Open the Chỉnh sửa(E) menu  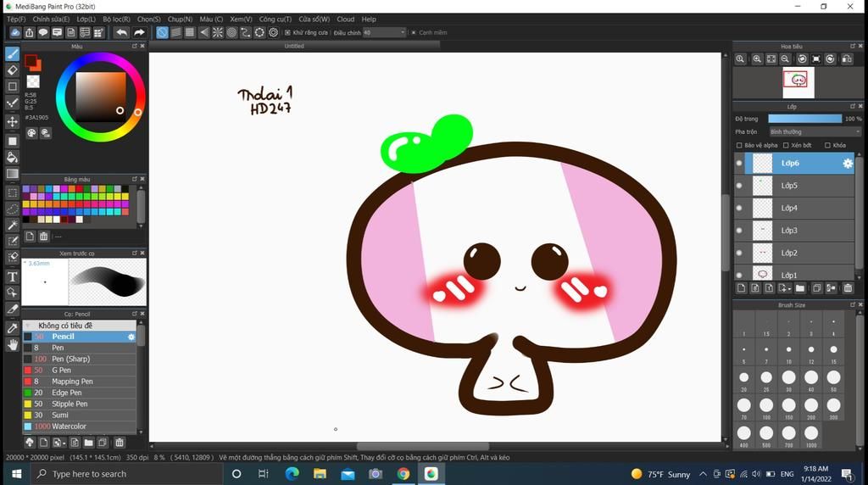click(51, 19)
